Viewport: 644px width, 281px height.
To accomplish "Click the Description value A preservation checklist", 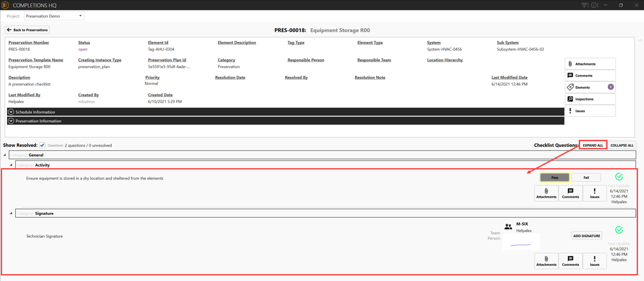I will [30, 84].
